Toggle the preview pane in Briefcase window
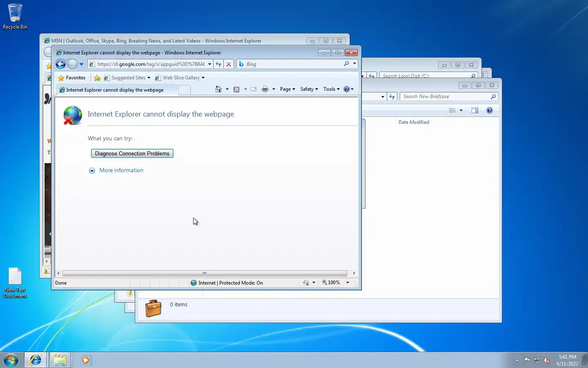This screenshot has height=368, width=588. 475,110
